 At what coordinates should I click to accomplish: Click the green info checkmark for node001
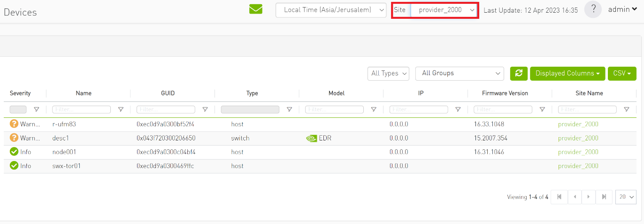point(14,152)
